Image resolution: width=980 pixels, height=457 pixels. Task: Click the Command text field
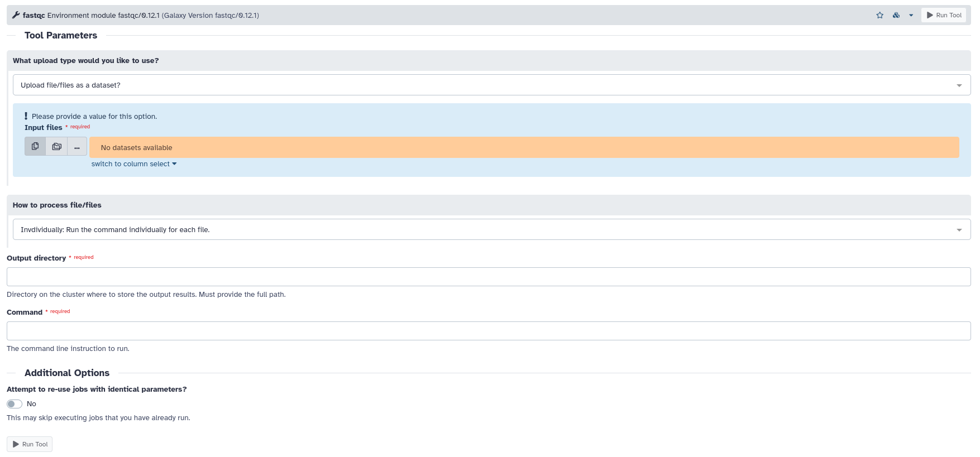pos(489,331)
